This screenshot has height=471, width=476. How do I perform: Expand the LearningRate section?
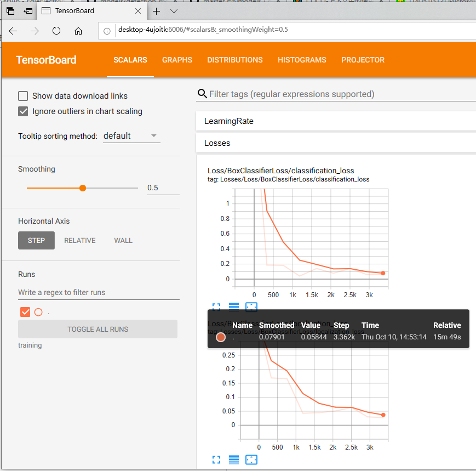336,121
